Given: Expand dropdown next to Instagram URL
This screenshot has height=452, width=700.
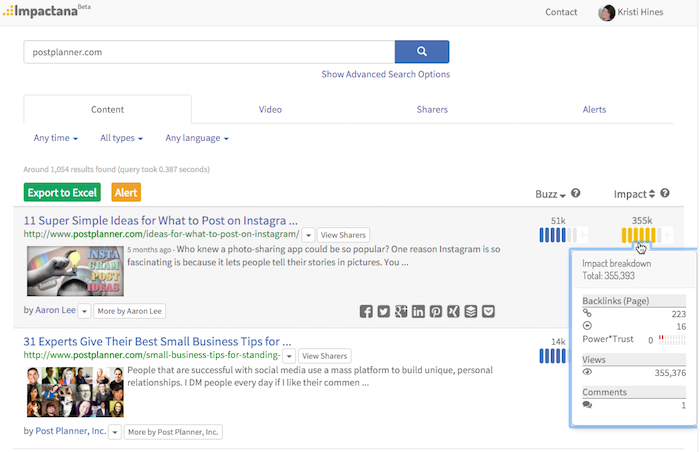Looking at the screenshot, I should [x=308, y=235].
